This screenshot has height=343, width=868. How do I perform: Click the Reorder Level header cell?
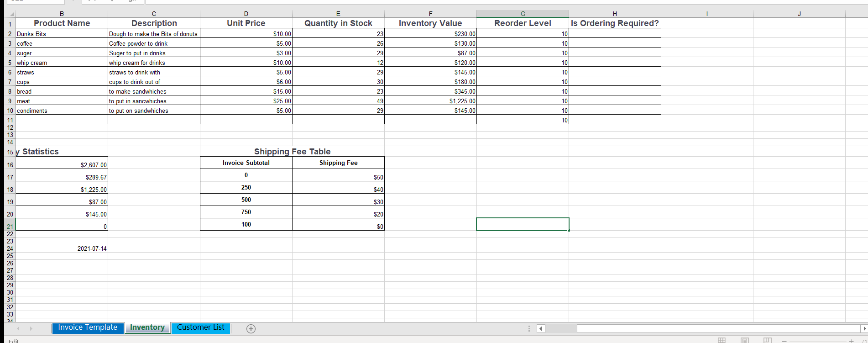point(523,23)
